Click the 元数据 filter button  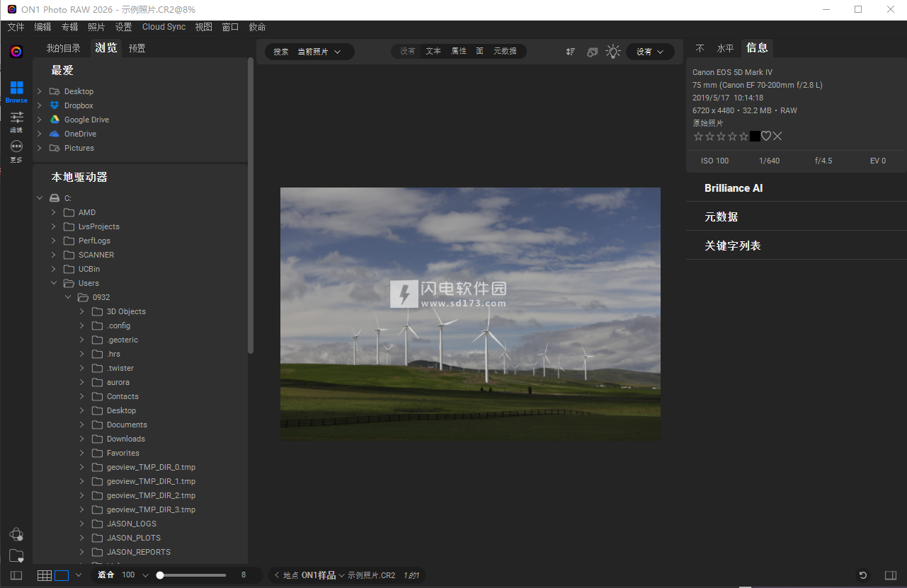tap(505, 51)
